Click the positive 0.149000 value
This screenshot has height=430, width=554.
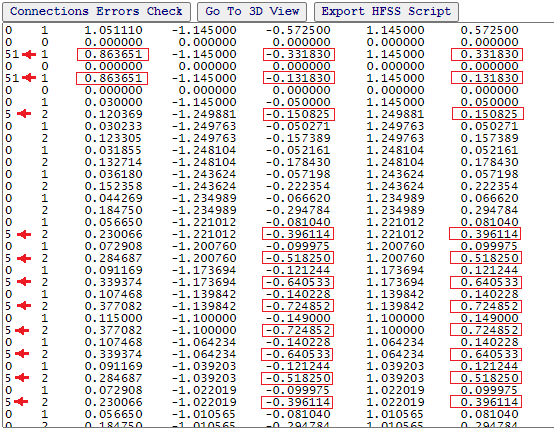489,318
